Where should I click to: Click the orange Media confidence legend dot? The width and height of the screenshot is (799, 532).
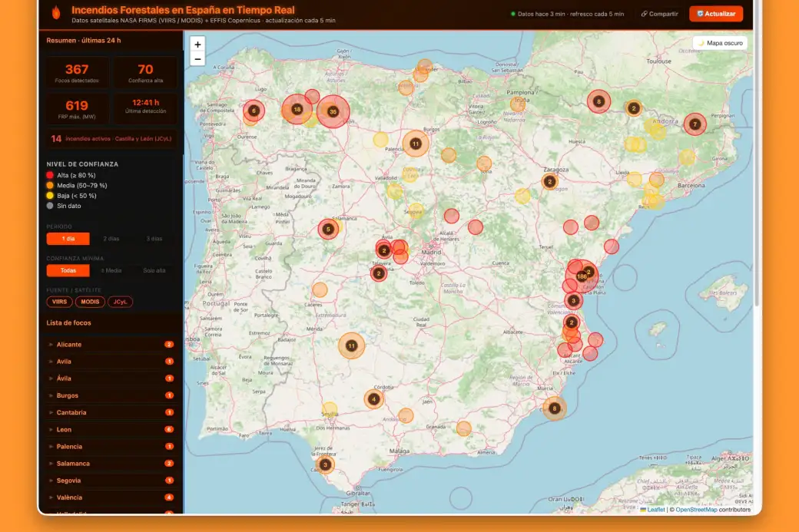pos(50,185)
